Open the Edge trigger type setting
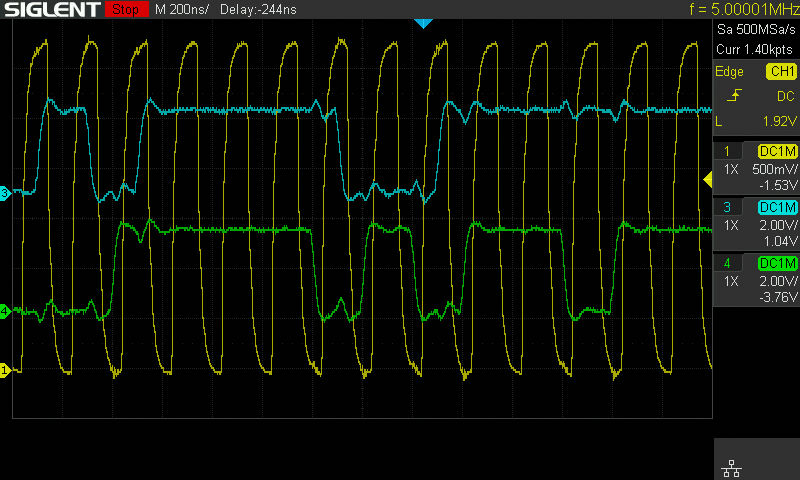Screen dimensions: 800x480 (x=729, y=72)
